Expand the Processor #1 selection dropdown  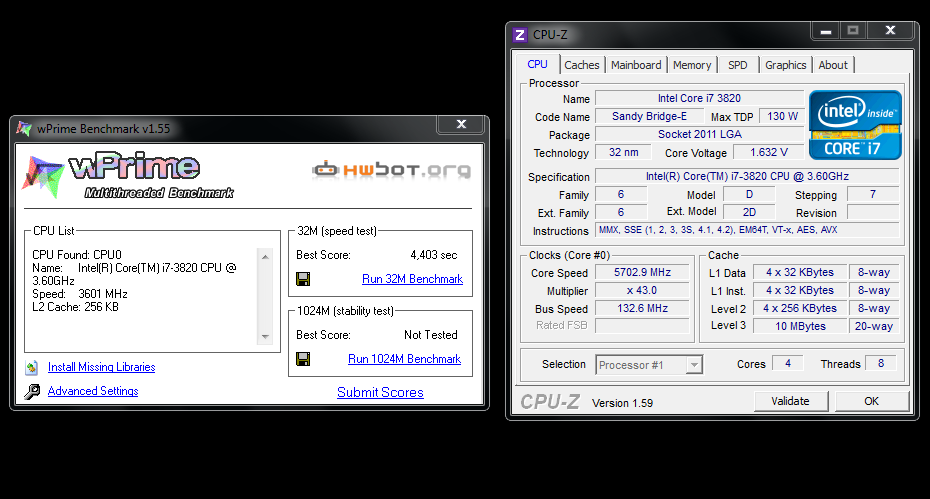(693, 365)
